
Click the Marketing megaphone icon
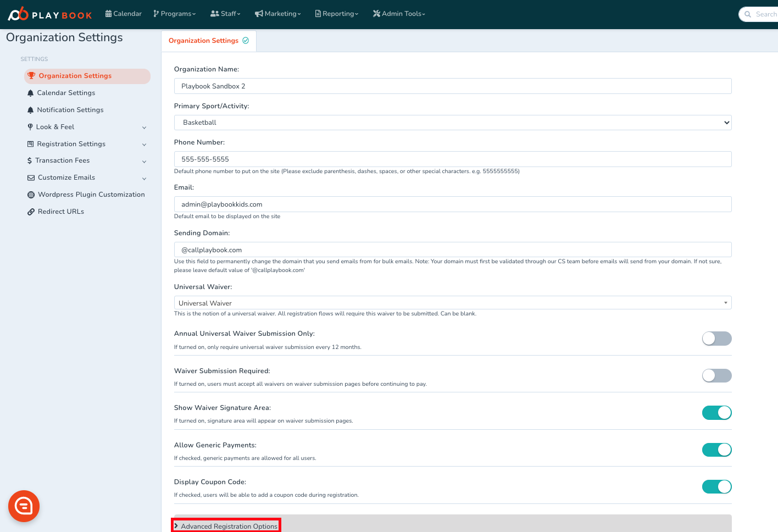(x=259, y=14)
